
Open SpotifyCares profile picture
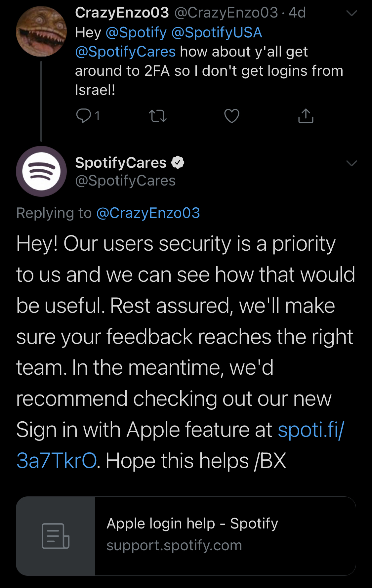(x=41, y=171)
